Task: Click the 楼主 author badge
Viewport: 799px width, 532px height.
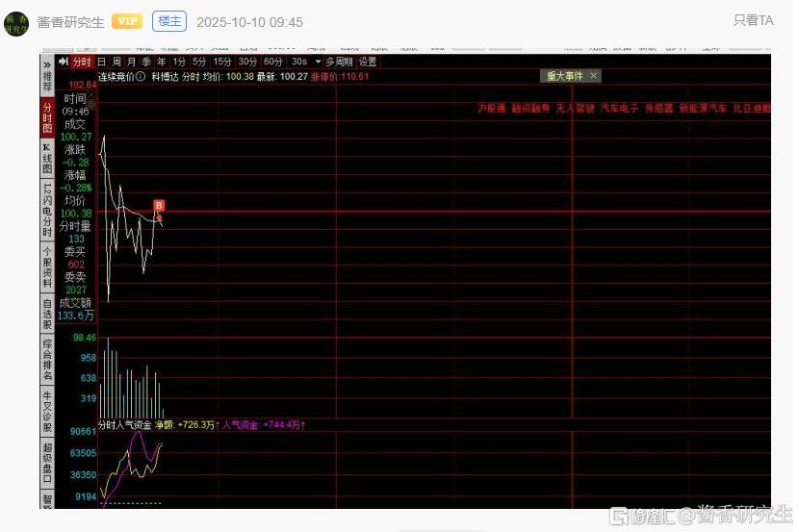Action: pos(169,21)
